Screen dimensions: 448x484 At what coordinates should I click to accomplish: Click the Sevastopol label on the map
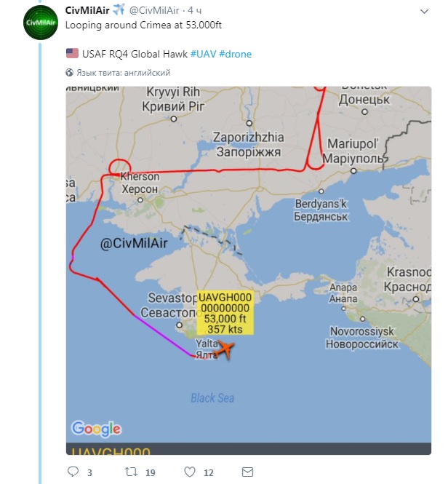click(x=172, y=304)
